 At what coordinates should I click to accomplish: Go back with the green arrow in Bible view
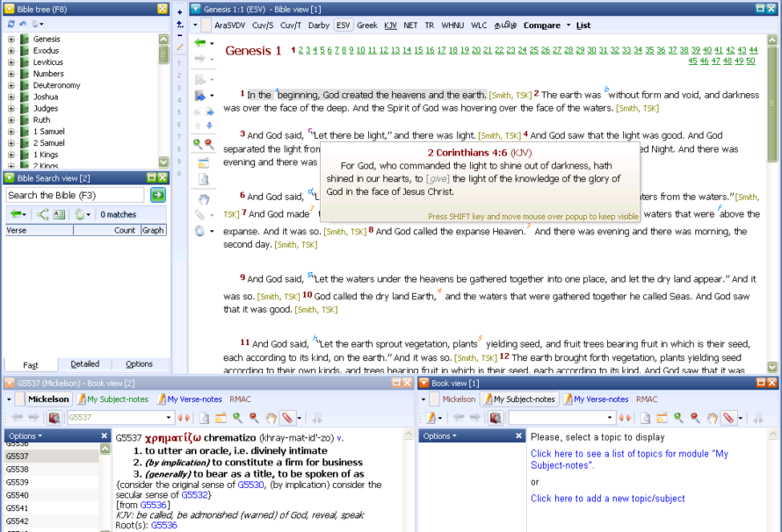pos(200,43)
